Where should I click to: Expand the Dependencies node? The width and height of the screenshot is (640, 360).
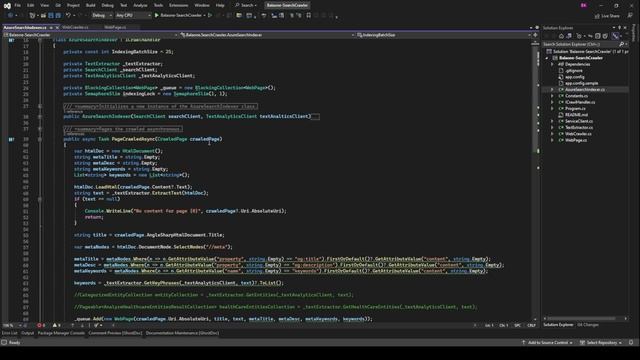[x=552, y=64]
